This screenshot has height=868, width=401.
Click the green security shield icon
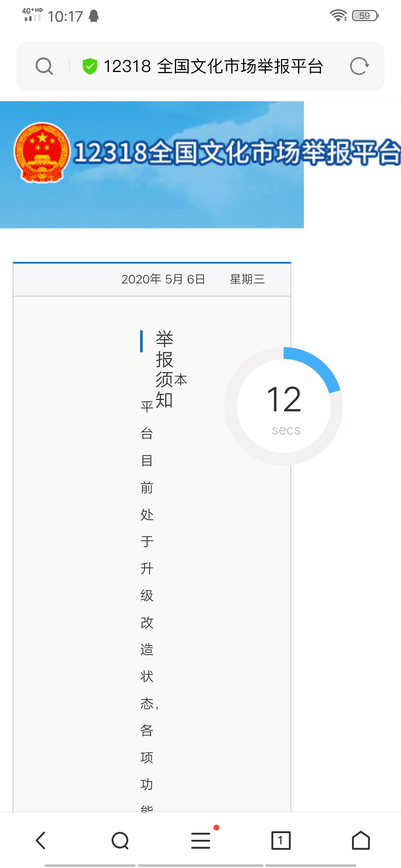[x=89, y=66]
